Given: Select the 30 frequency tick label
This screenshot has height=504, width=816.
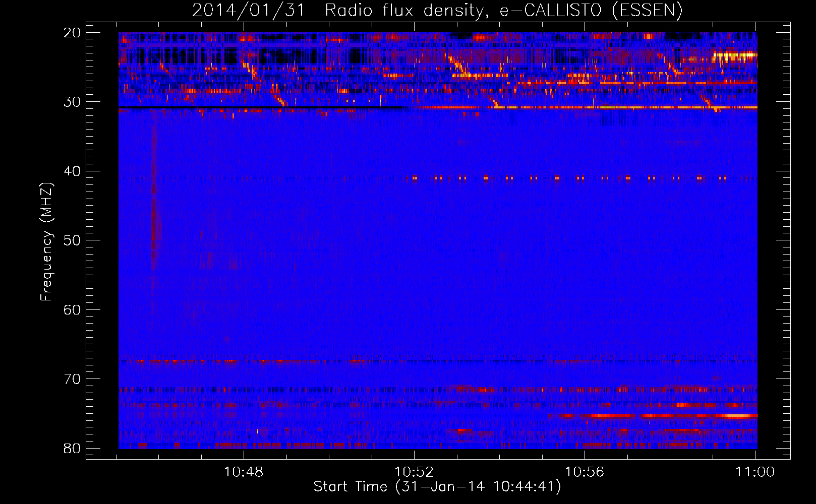Looking at the screenshot, I should tap(72, 102).
